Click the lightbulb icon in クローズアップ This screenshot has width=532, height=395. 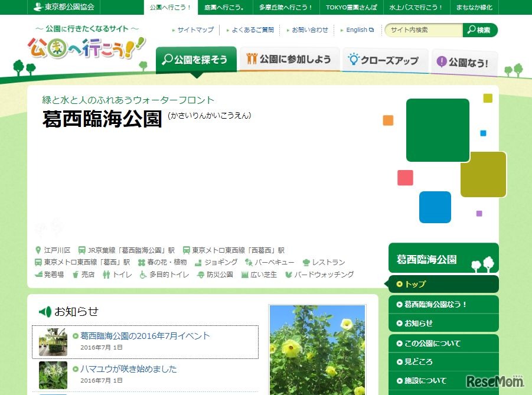pos(354,59)
